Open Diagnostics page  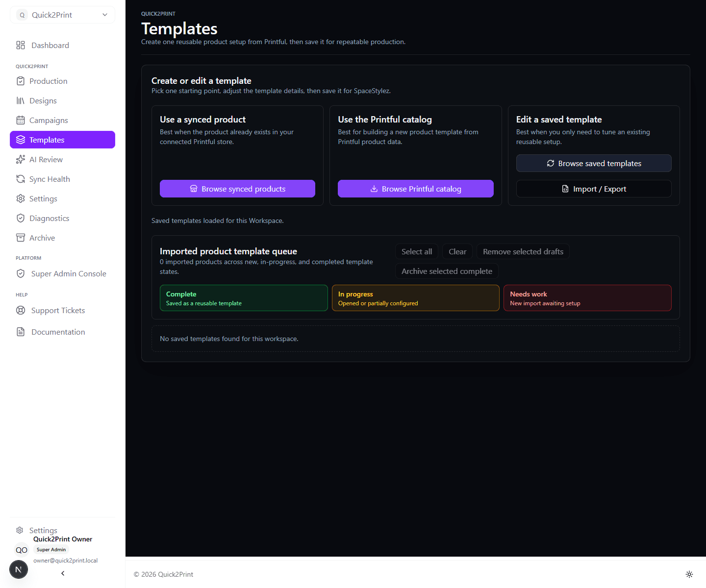click(62, 218)
